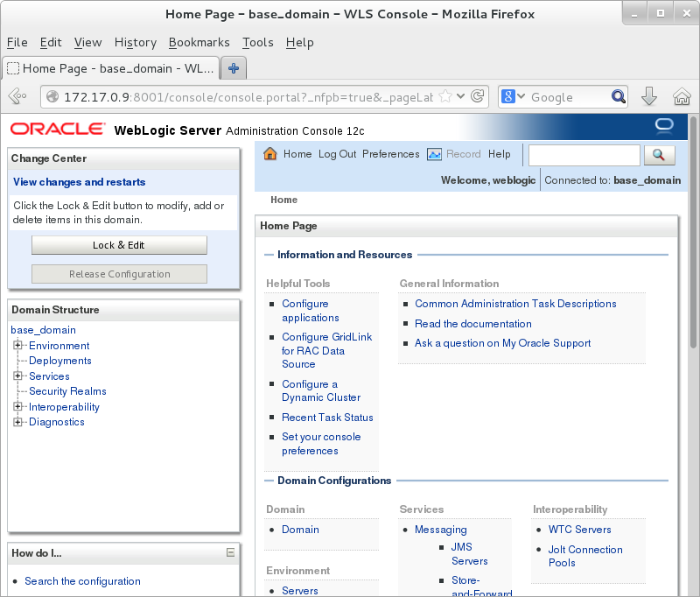Image resolution: width=700 pixels, height=597 pixels.
Task: Click the Firefox downloads arrow icon
Action: click(x=649, y=97)
